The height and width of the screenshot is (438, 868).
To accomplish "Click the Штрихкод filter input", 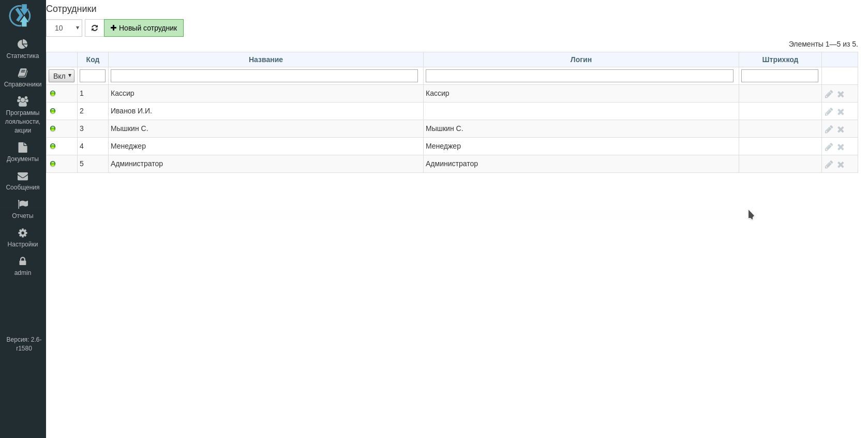I will point(780,76).
